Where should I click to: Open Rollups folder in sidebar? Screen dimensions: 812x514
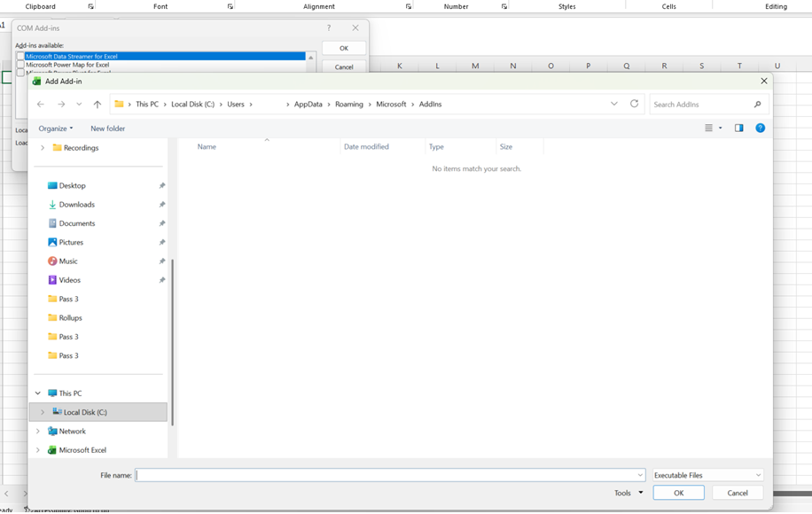coord(70,318)
